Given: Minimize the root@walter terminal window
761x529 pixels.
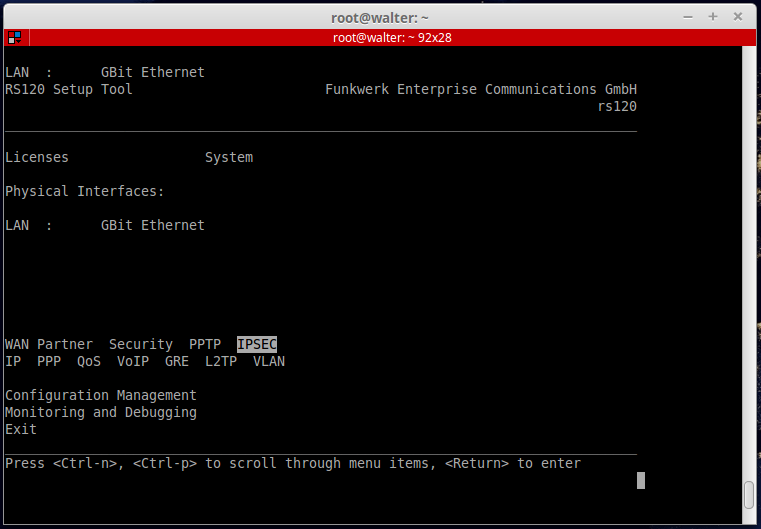Looking at the screenshot, I should [687, 17].
